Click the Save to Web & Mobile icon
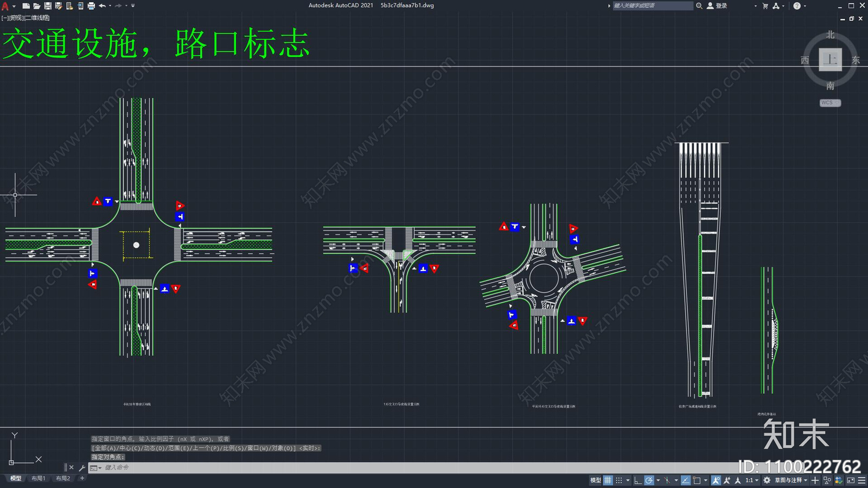 pyautogui.click(x=80, y=6)
